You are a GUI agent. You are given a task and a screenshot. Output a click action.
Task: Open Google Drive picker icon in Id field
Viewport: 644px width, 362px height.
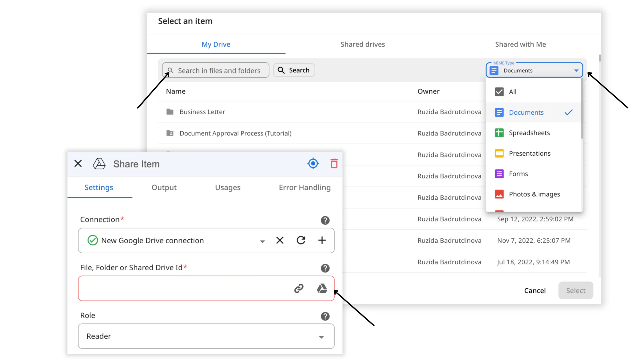click(322, 288)
